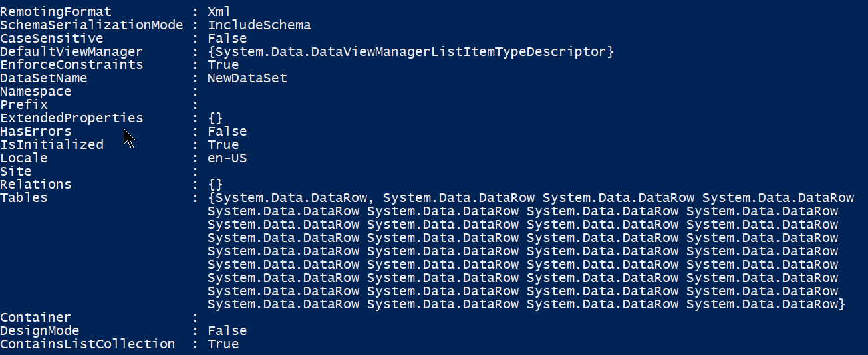
Task: Select the DataViewManagerListItemTypeDescriptor value text
Action: (410, 52)
